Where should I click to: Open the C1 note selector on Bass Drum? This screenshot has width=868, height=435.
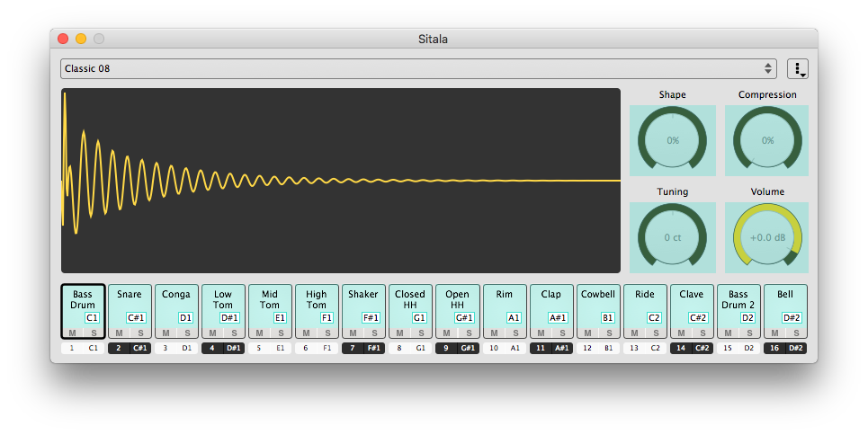click(92, 317)
